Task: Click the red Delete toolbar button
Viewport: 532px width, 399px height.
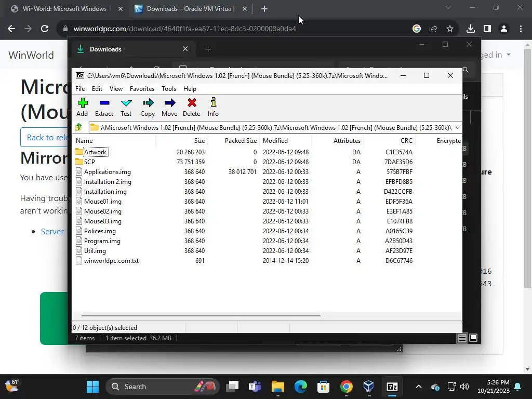Action: tap(191, 107)
